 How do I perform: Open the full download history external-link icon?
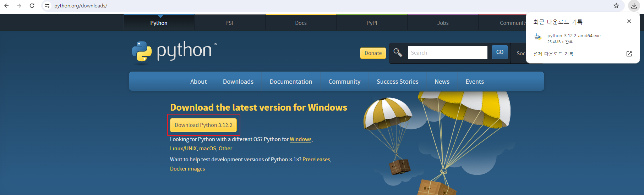629,54
